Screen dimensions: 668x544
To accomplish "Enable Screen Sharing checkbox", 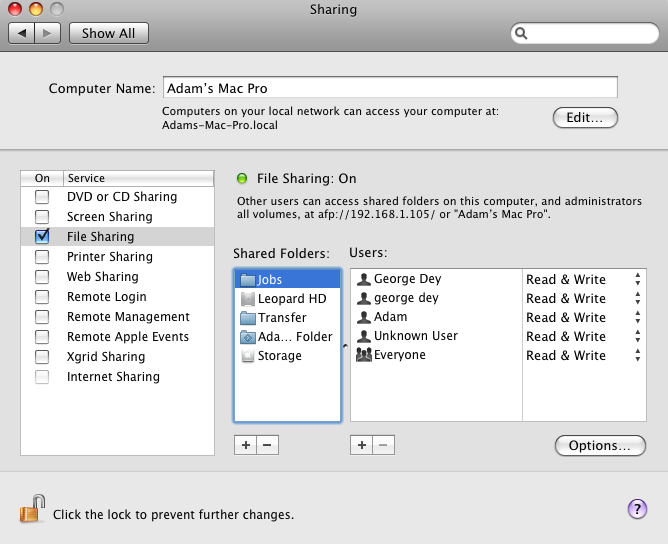I will tap(42, 217).
